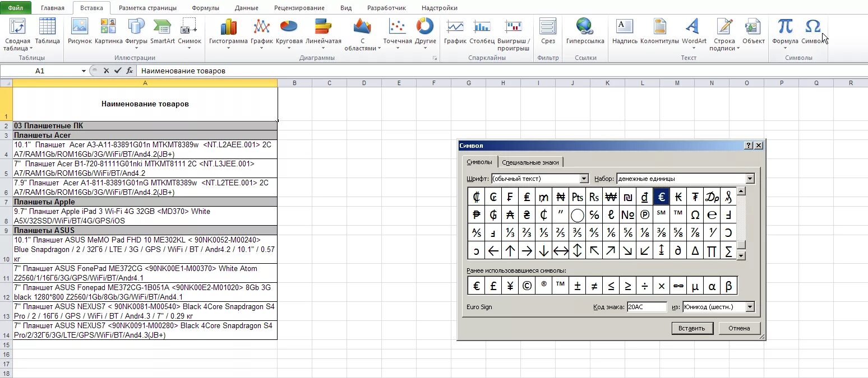868x378 pixels.
Task: Expand the Юникод (шестн.) encoding dropdown
Action: click(x=750, y=307)
